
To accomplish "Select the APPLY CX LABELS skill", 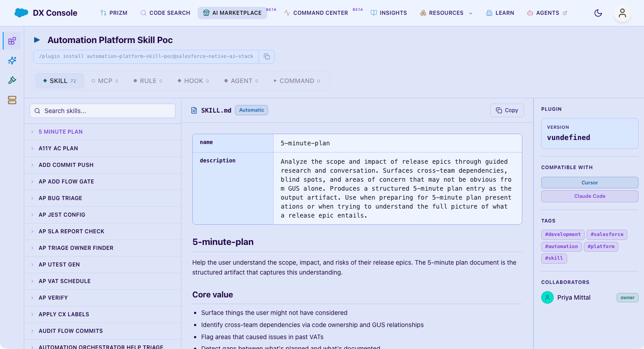I will click(x=103, y=314).
